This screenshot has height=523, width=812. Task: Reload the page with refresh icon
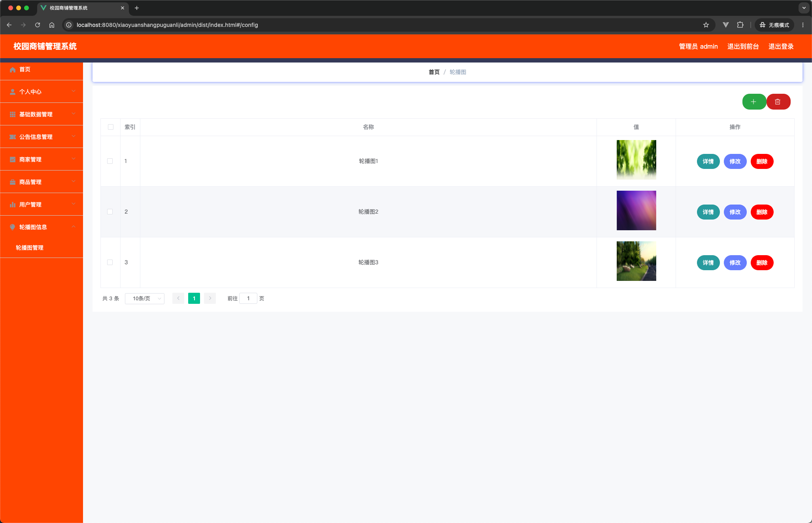[x=38, y=25]
